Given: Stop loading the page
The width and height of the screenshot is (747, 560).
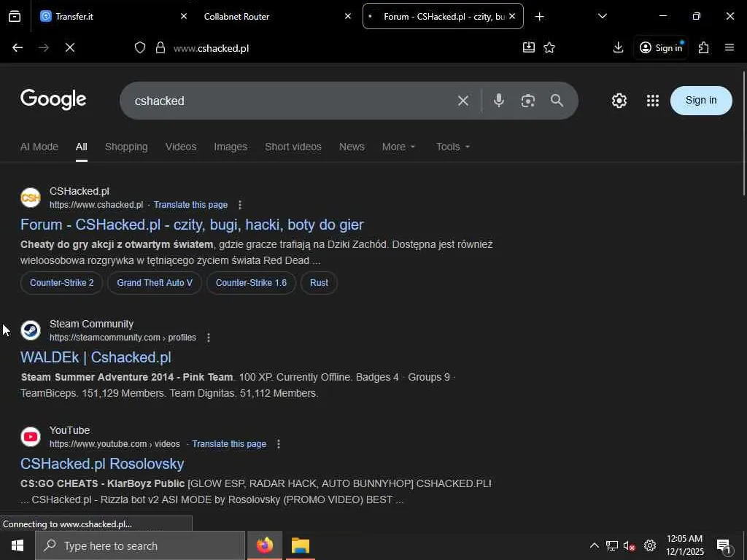Looking at the screenshot, I should tap(70, 47).
